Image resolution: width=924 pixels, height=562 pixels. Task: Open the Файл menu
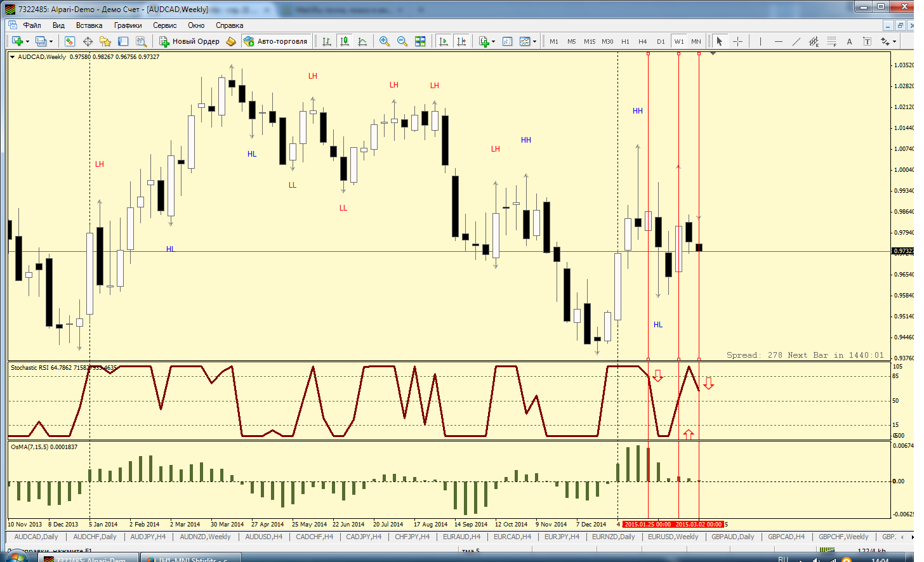[32, 25]
